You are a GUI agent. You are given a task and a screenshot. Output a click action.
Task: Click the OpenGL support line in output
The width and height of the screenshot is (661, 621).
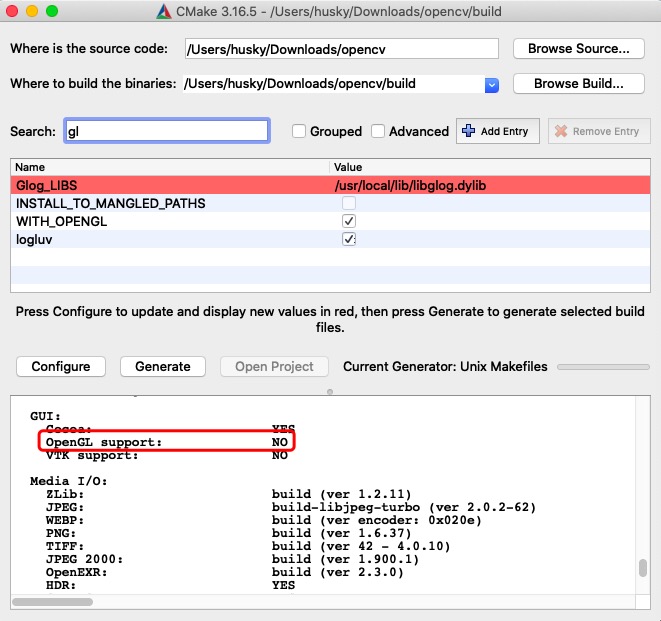[x=167, y=442]
